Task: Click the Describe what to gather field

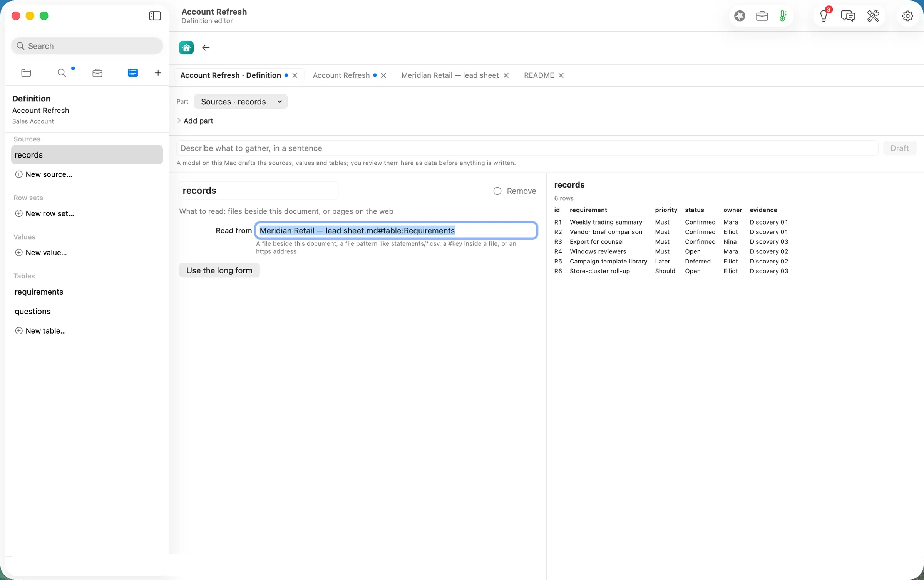Action: pos(527,148)
